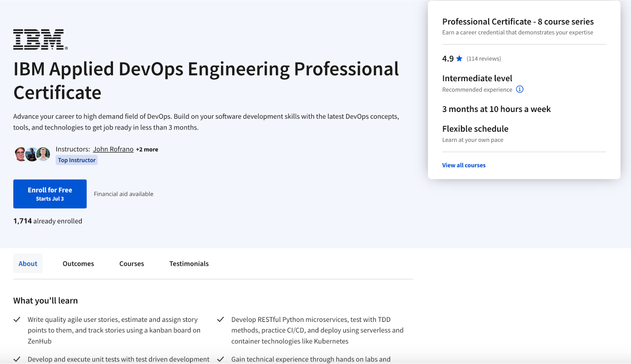The width and height of the screenshot is (631, 364).
Task: Click checkmark beside unit tests item
Action: click(17, 359)
